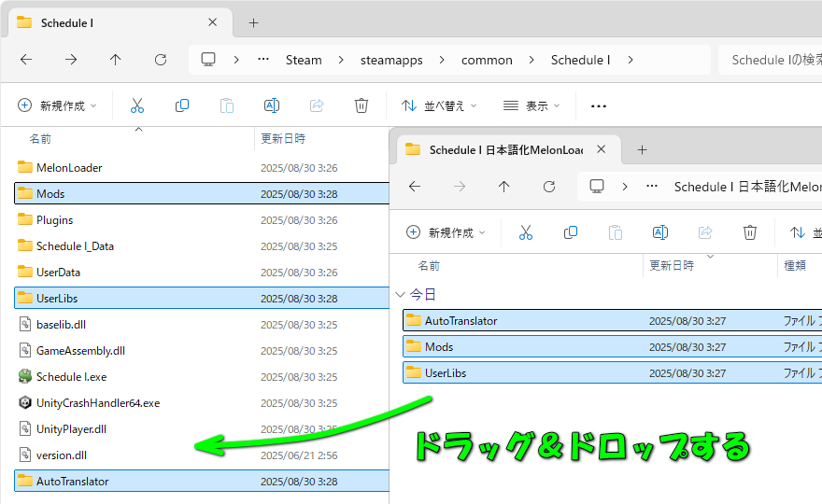
Task: Open hidden path ellipsis in 日本語化MelonLoader address bar
Action: (652, 186)
